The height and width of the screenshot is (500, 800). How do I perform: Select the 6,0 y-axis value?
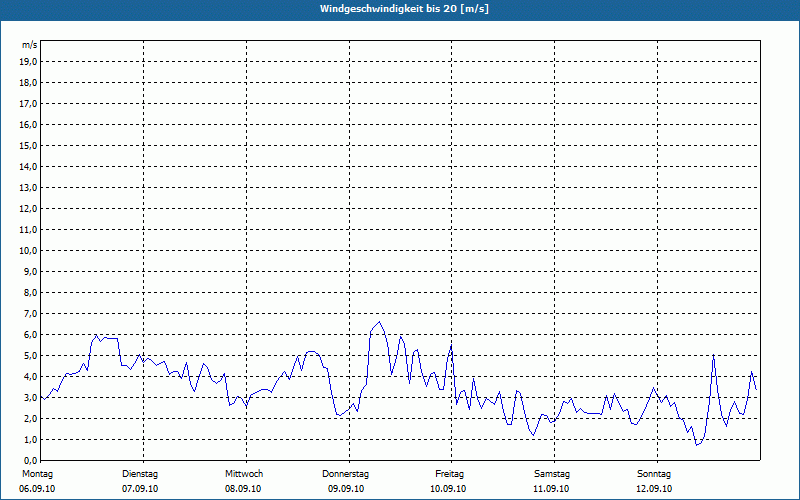[x=31, y=334]
